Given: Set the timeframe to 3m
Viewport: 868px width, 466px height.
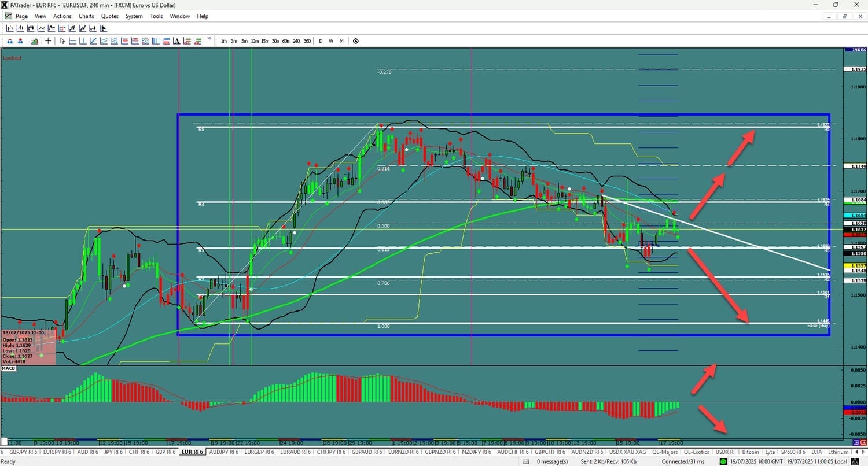Looking at the screenshot, I should tap(234, 41).
